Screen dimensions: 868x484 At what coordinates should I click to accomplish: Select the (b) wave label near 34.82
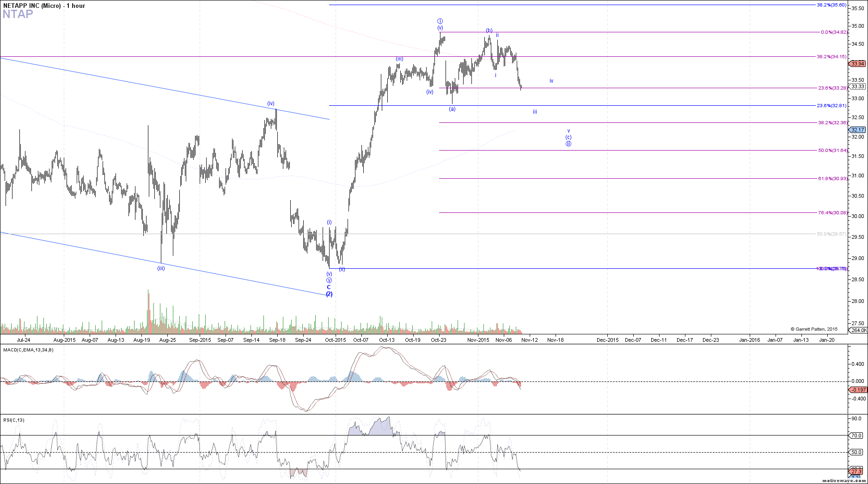(489, 30)
